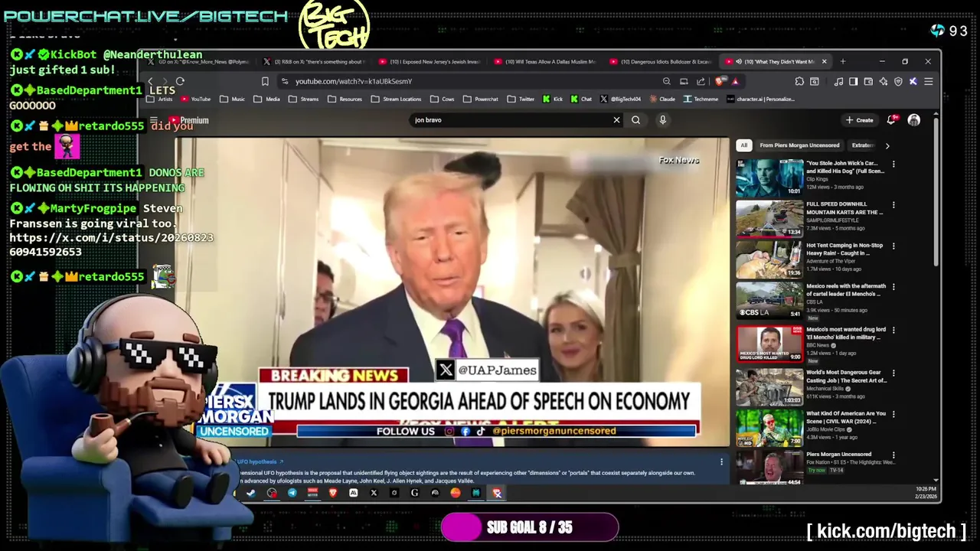Open the Cows bookmark folder

tap(442, 99)
